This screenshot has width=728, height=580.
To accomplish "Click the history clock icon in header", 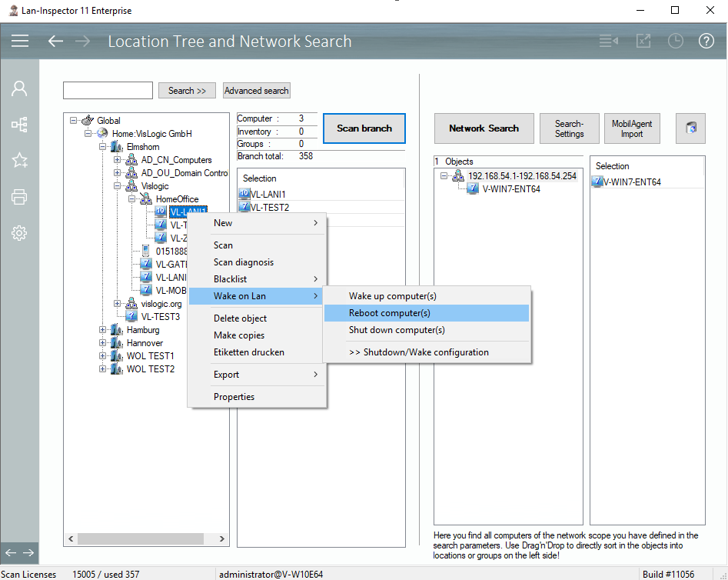I will click(675, 41).
